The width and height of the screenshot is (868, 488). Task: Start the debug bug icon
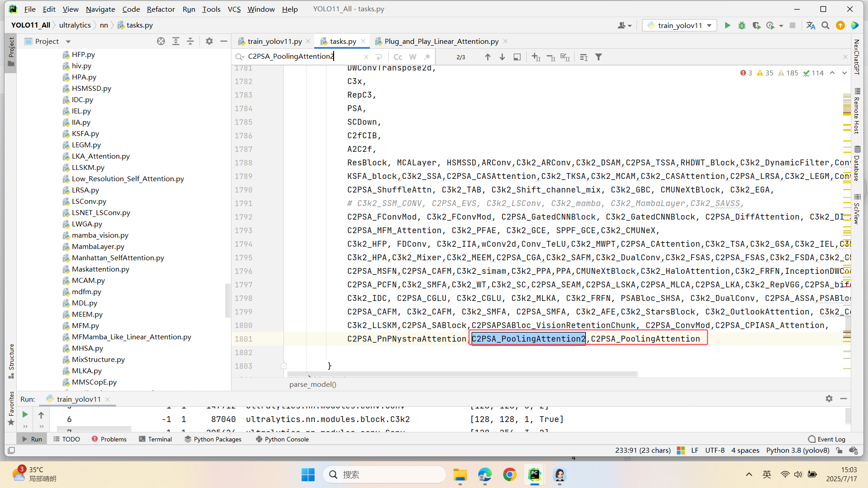pos(742,25)
